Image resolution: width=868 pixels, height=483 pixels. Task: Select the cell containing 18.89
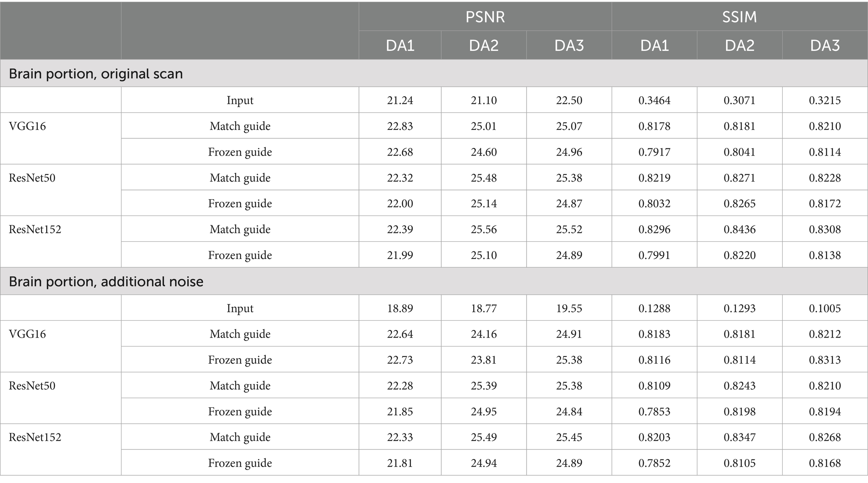(x=400, y=308)
